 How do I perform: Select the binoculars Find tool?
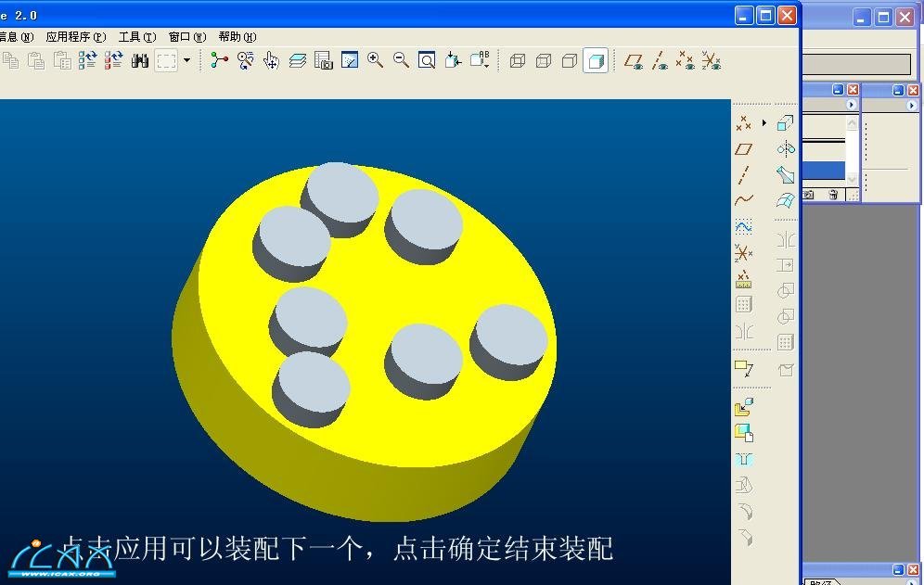pos(140,61)
